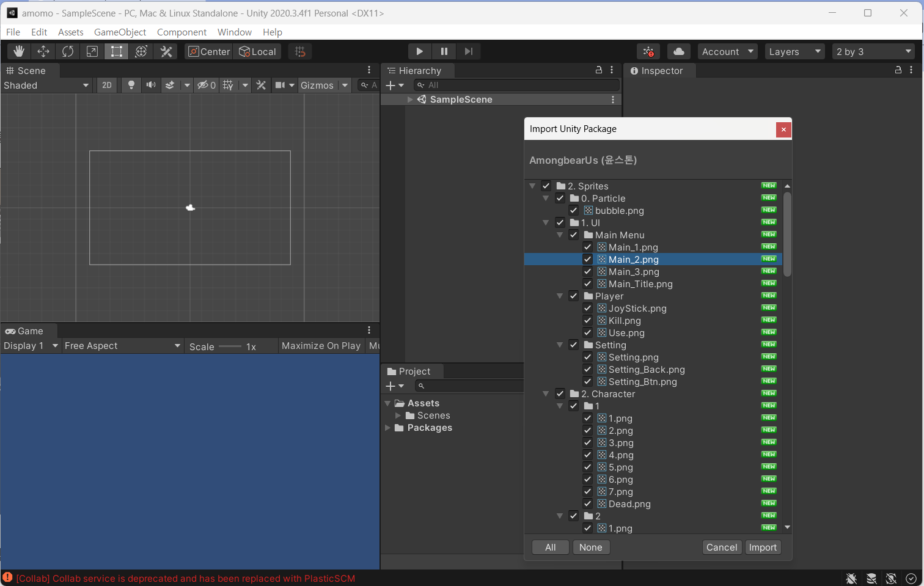Toggle scene grid visibility icon
The width and height of the screenshot is (924, 586).
point(229,85)
